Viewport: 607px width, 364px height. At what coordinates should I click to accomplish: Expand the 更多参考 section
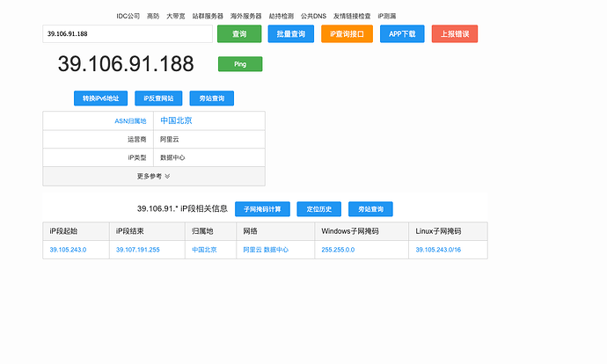pyautogui.click(x=154, y=177)
